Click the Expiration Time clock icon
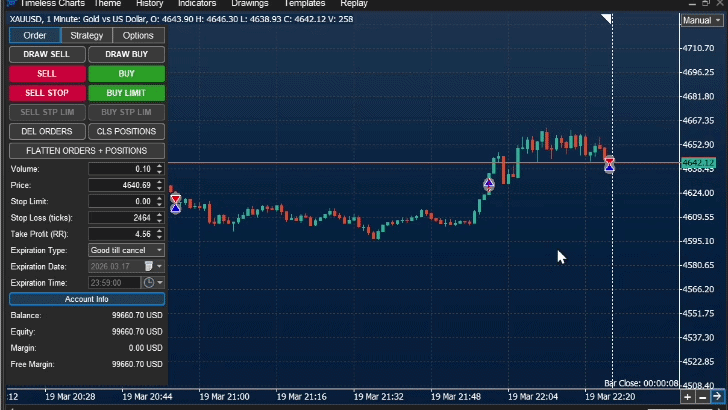 click(149, 282)
